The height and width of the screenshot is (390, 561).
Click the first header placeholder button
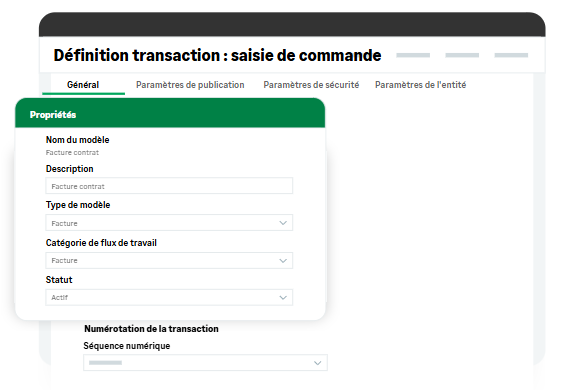(x=413, y=55)
